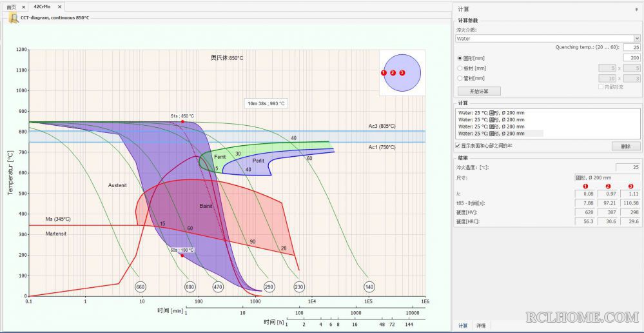The width and height of the screenshot is (644, 333).
Task: Click the pin icon of 计算 panel
Action: (x=636, y=9)
